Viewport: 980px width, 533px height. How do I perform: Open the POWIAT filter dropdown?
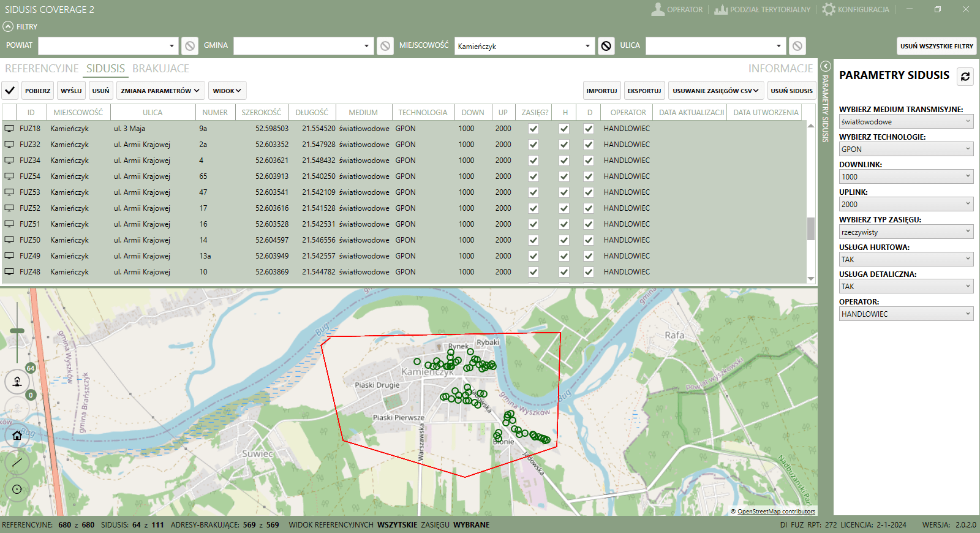(108, 46)
